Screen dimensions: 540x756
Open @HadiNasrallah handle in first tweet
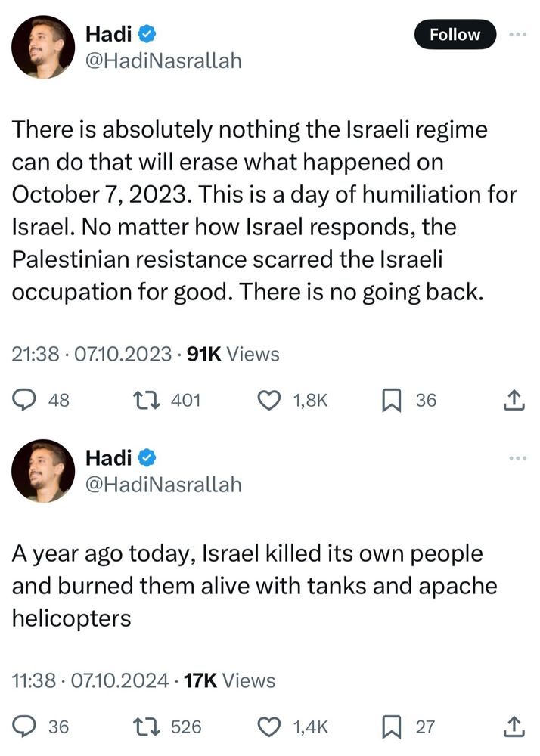point(163,61)
